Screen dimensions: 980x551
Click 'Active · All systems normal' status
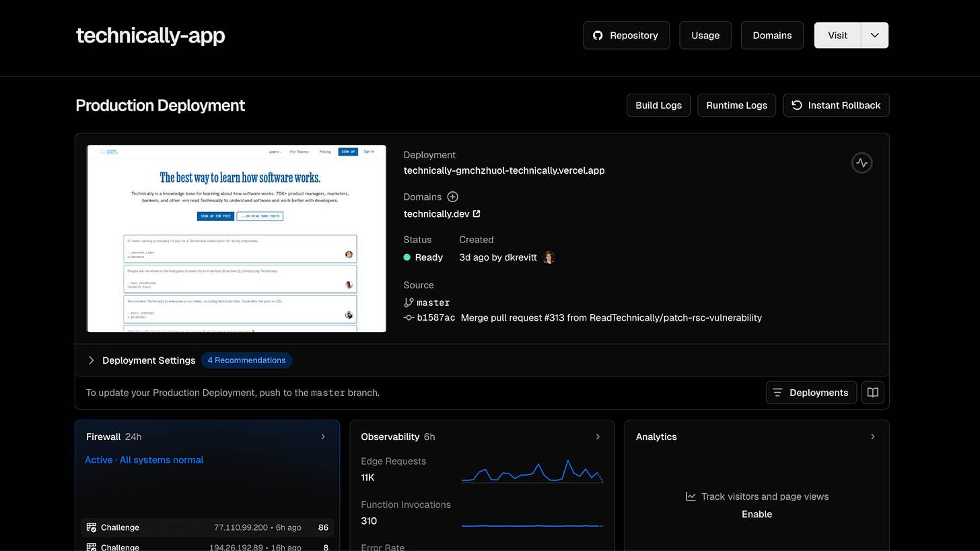click(x=144, y=460)
